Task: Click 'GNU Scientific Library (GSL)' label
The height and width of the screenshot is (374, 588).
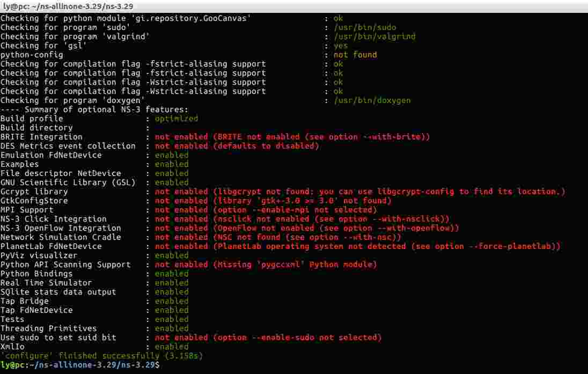Action: pyautogui.click(x=68, y=182)
